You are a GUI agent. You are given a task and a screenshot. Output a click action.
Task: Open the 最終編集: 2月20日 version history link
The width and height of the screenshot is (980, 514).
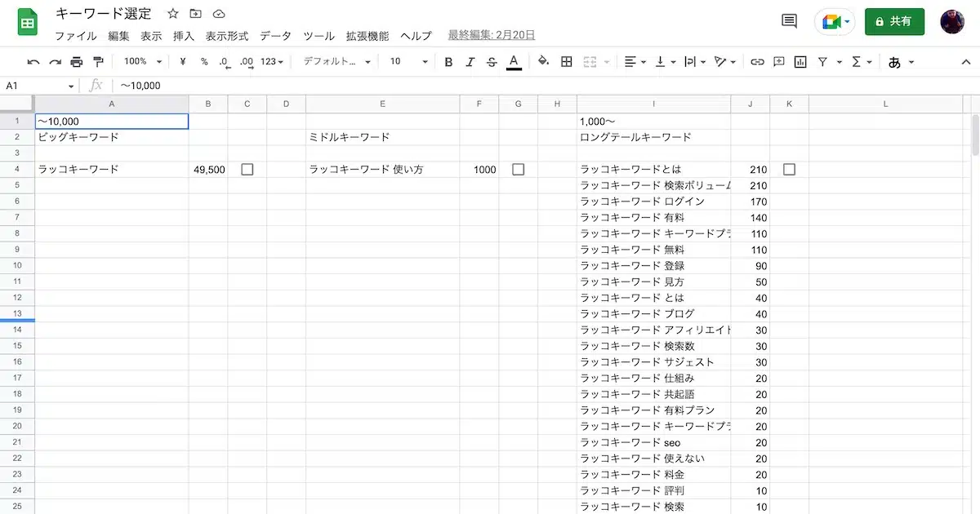tap(492, 35)
